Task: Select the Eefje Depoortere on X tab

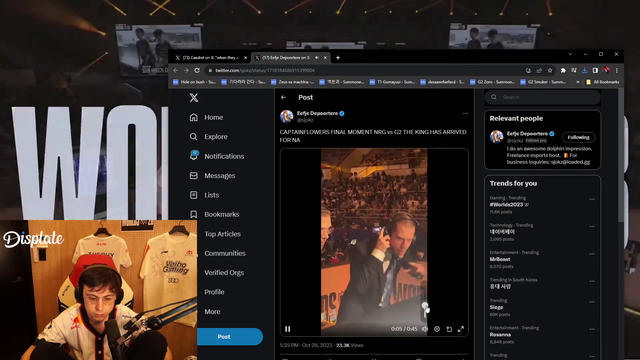Action: click(x=286, y=58)
